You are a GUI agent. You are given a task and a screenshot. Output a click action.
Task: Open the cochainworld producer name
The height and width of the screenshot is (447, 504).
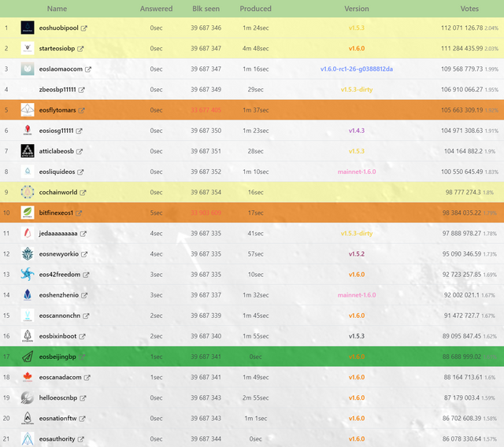[x=58, y=192]
